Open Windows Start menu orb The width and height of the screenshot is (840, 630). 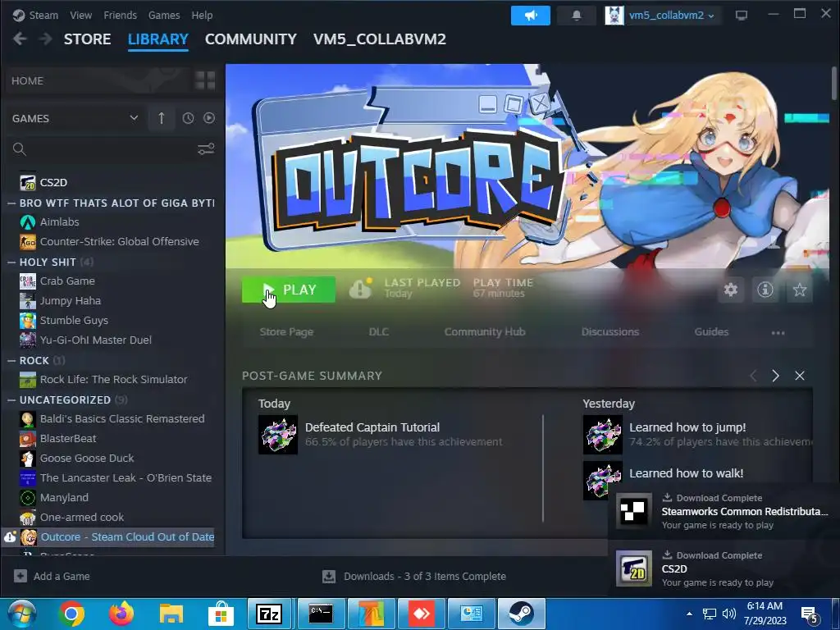click(21, 614)
